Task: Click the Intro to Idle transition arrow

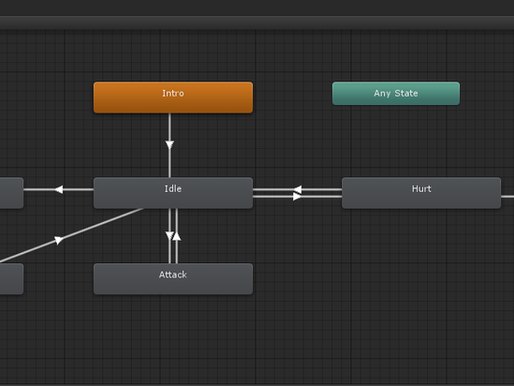Action: (170, 145)
